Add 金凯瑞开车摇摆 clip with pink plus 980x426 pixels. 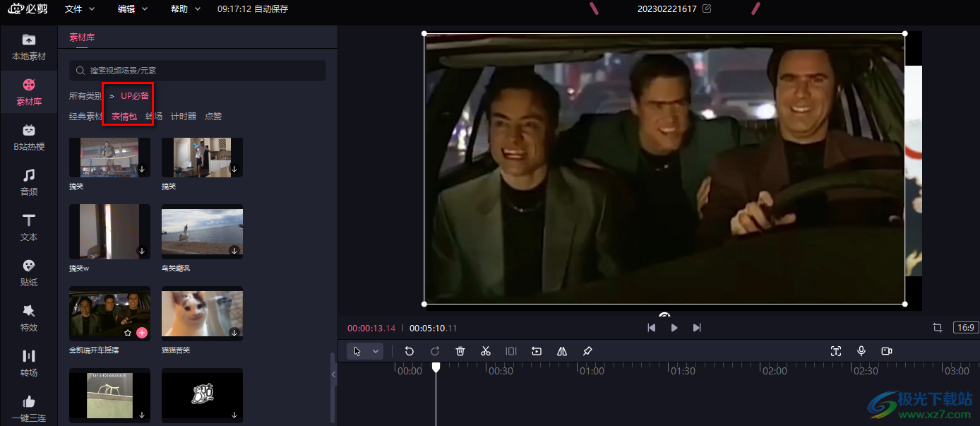tap(142, 332)
